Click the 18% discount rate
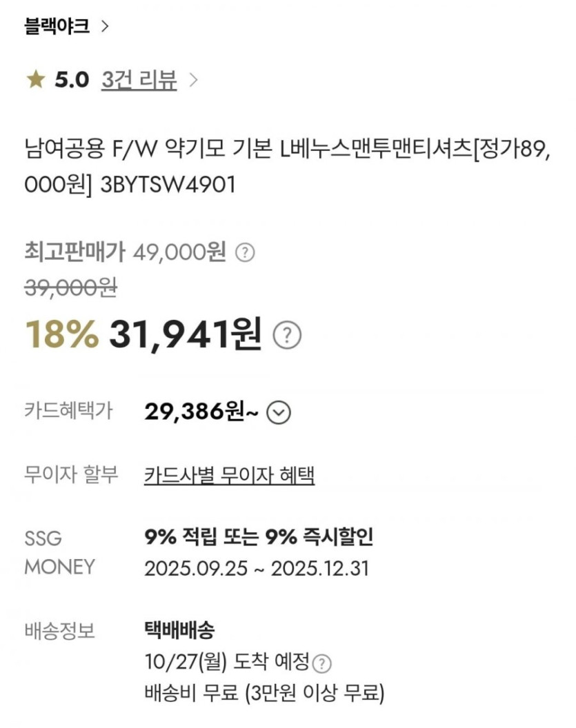The image size is (576, 728). [61, 336]
